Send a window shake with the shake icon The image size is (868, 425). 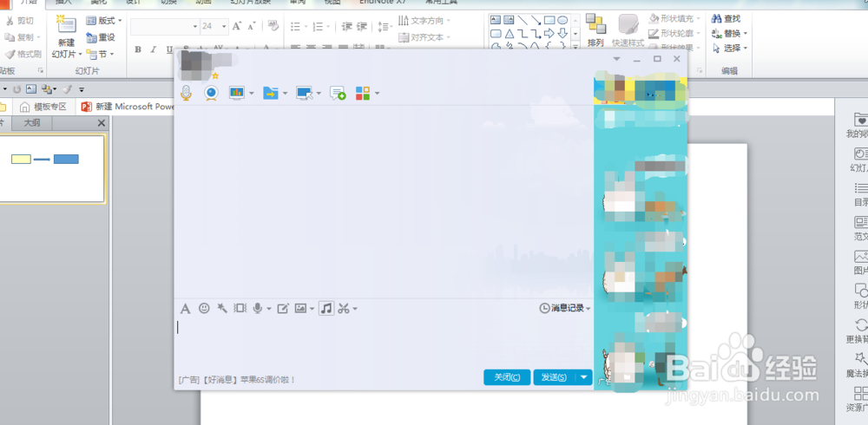tap(240, 308)
